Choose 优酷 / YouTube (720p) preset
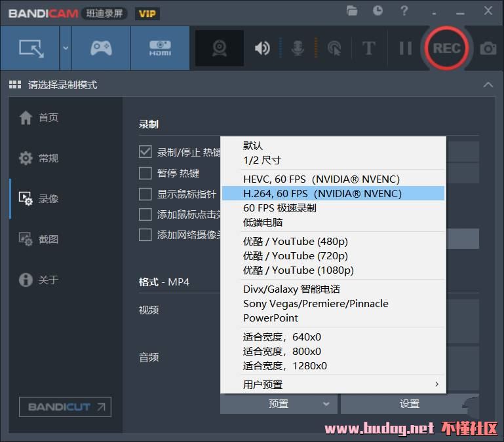 (333, 255)
